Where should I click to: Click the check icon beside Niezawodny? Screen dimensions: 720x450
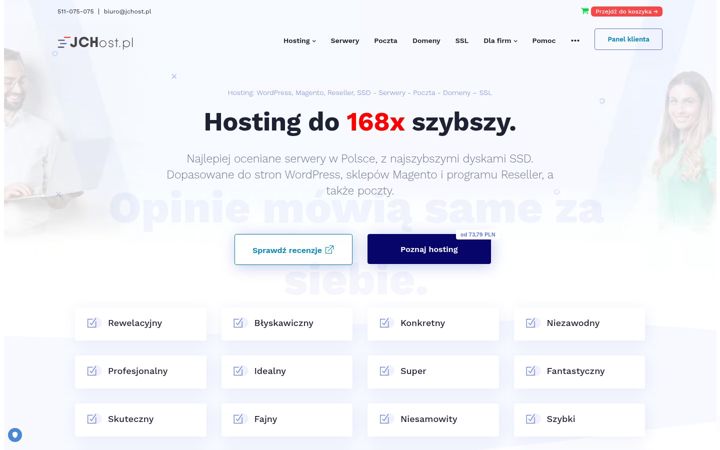(530, 323)
